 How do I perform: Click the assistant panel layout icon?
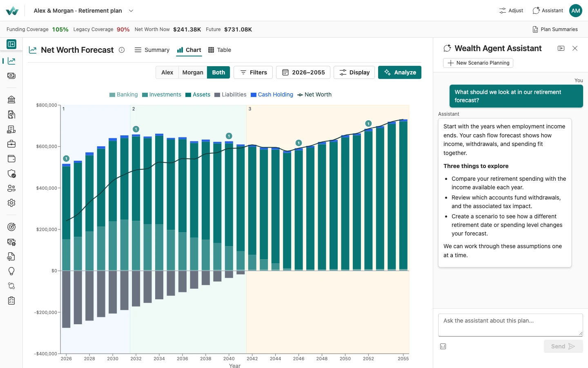coord(561,48)
